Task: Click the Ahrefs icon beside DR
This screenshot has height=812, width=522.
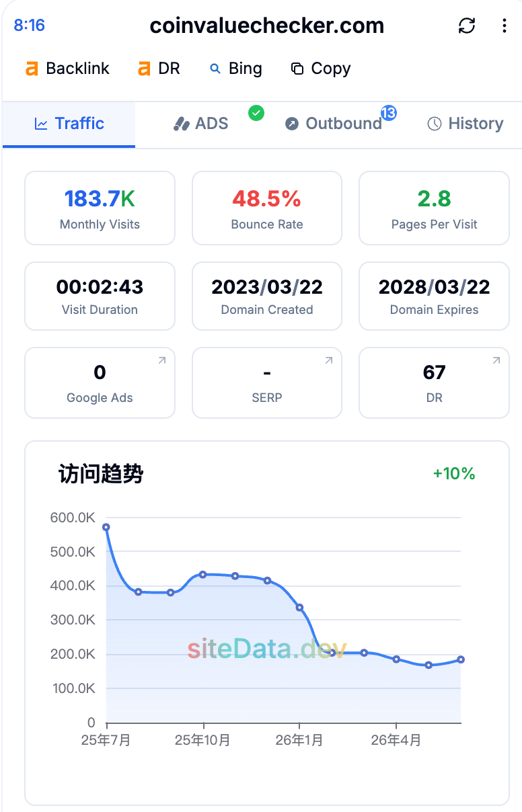Action: [144, 69]
